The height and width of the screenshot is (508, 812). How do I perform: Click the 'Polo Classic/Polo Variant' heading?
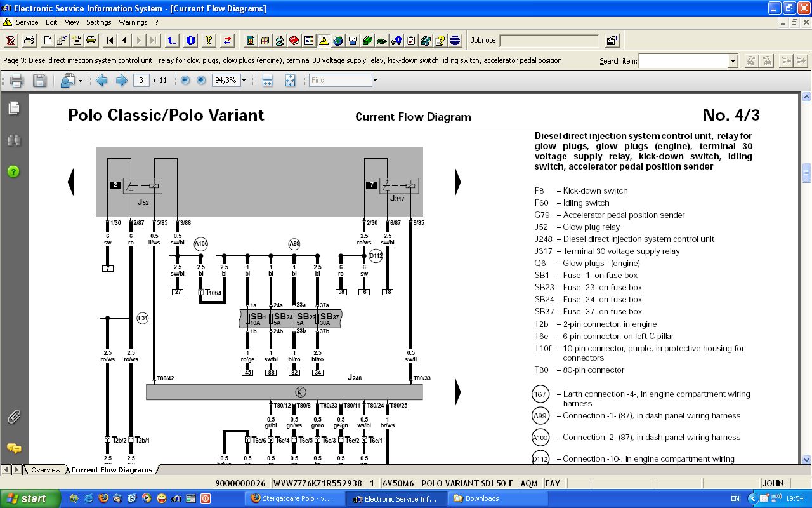tap(166, 115)
